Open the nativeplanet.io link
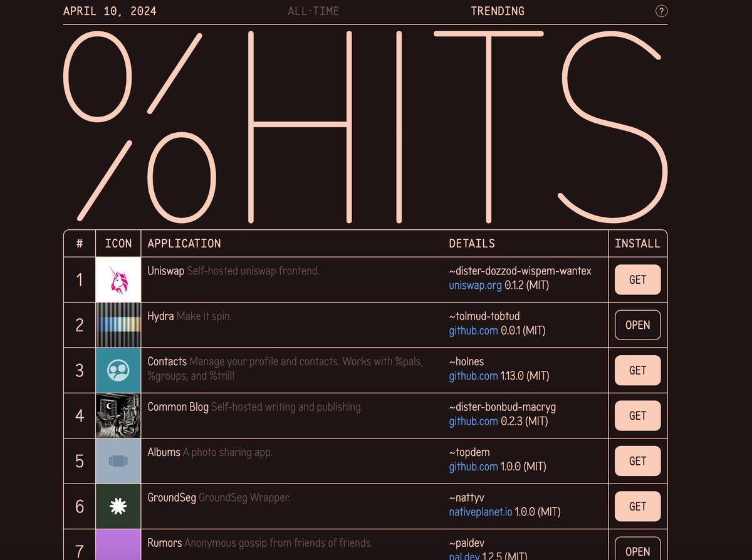 pyautogui.click(x=481, y=512)
